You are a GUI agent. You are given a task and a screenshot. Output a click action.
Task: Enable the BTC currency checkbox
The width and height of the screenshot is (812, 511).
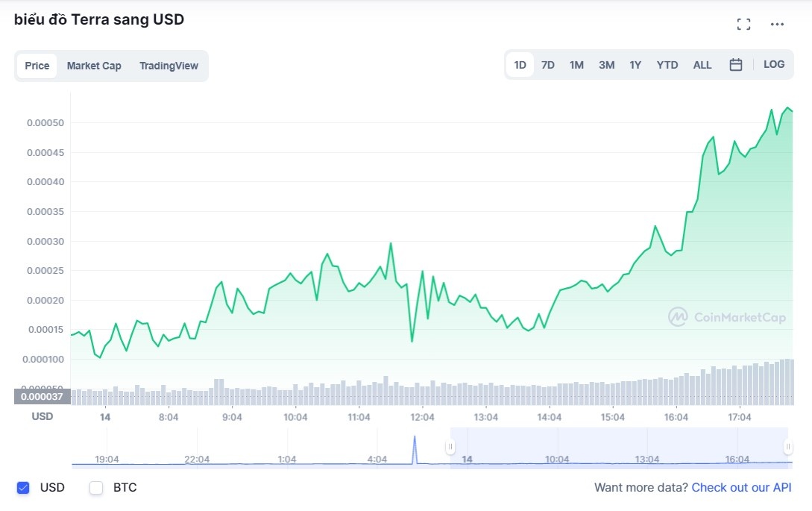pos(96,488)
